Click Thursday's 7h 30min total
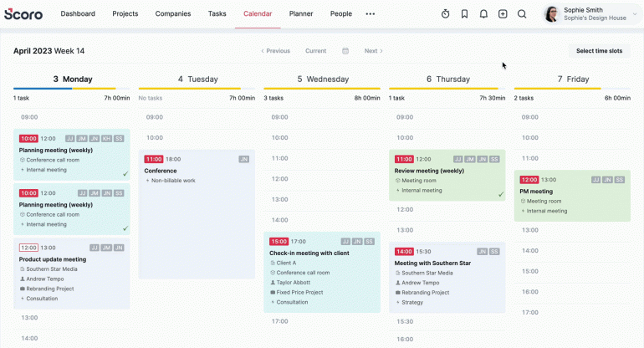 click(493, 98)
